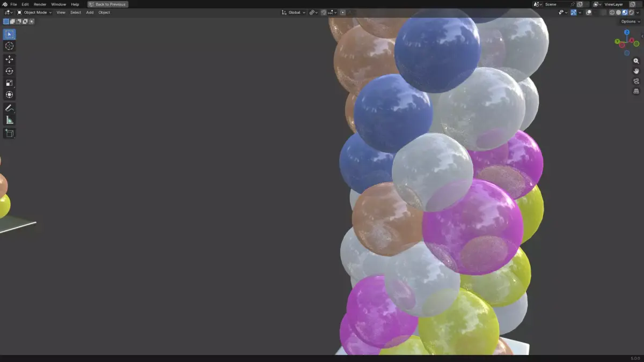Toggle the camera view icon
This screenshot has height=362, width=644.
point(636,81)
